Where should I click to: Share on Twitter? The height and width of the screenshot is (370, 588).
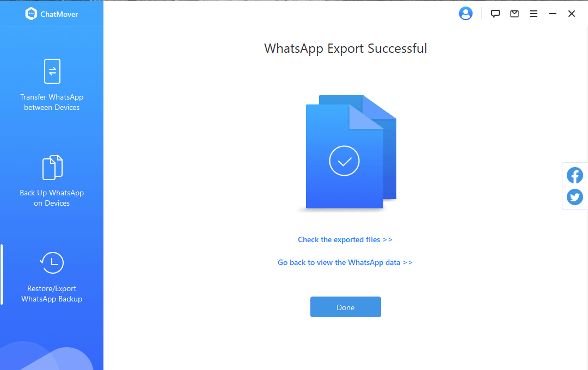click(x=574, y=197)
